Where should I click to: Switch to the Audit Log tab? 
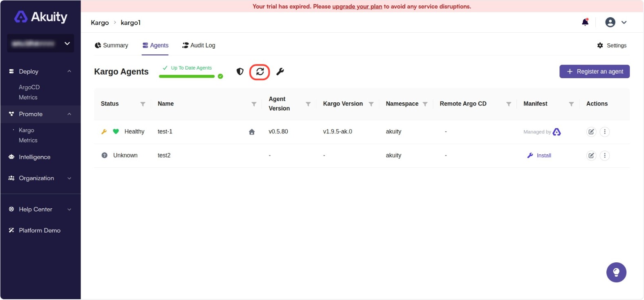pos(199,45)
